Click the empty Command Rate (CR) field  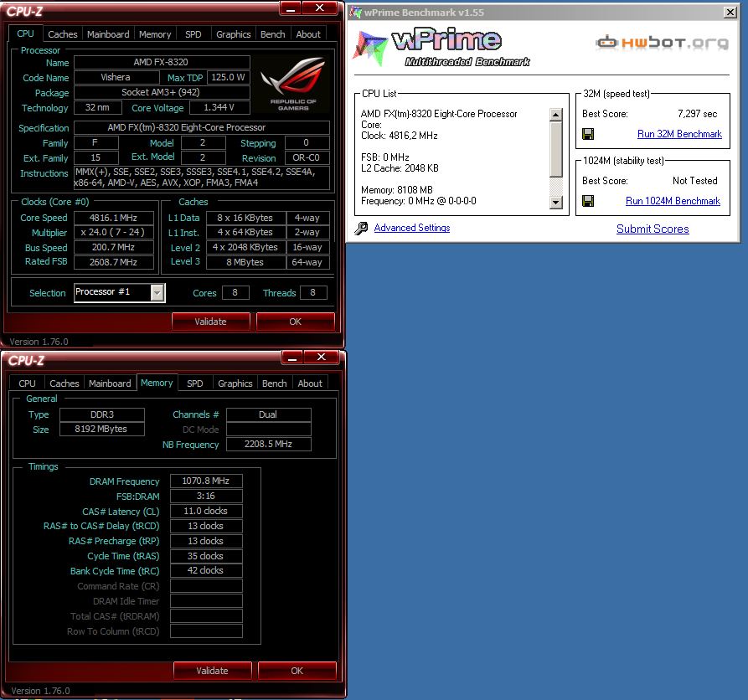click(206, 585)
